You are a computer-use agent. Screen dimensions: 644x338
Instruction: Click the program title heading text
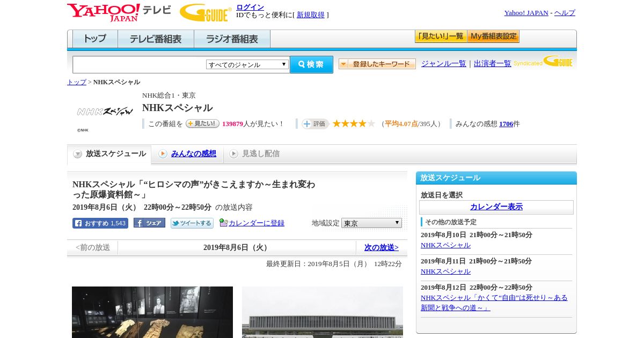(x=194, y=189)
